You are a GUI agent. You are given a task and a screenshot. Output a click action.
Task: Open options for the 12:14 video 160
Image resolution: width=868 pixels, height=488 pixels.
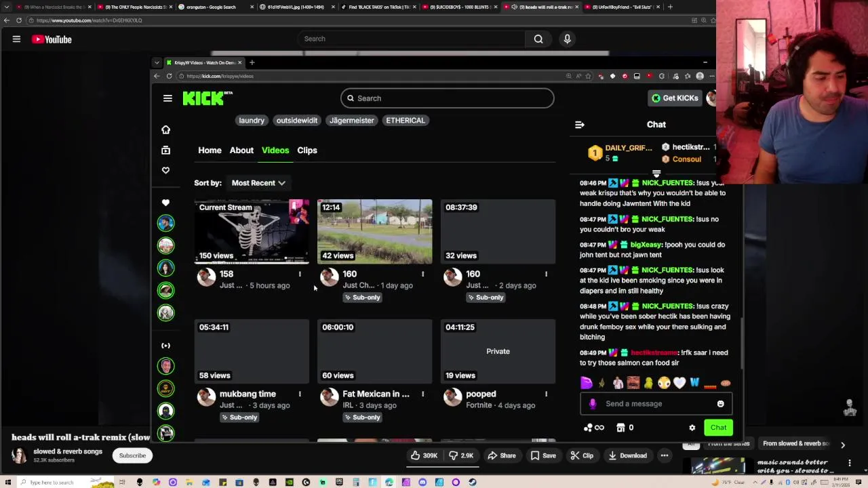[422, 274]
